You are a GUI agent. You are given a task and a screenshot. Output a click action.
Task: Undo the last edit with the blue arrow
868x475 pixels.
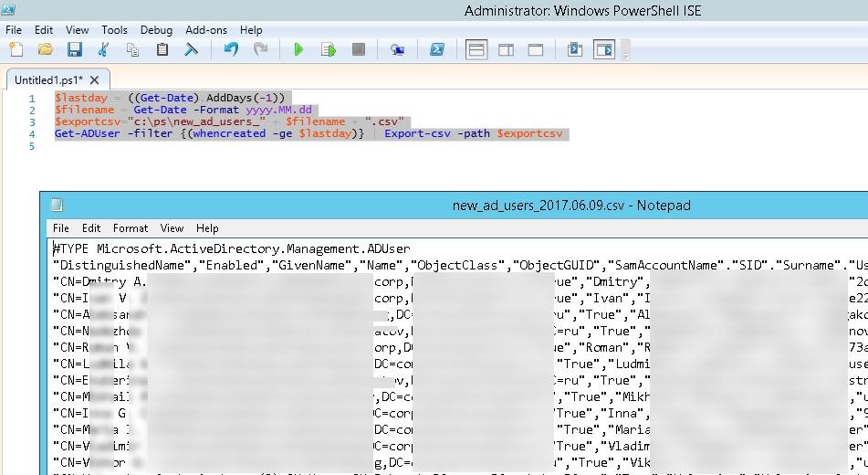click(x=231, y=50)
